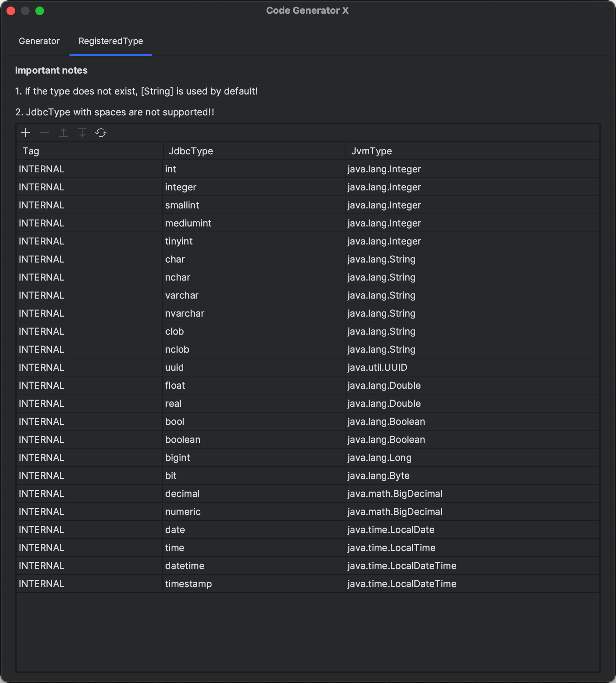Select the 'timestamp' JdbcType cell
The width and height of the screenshot is (616, 683).
pyautogui.click(x=254, y=584)
